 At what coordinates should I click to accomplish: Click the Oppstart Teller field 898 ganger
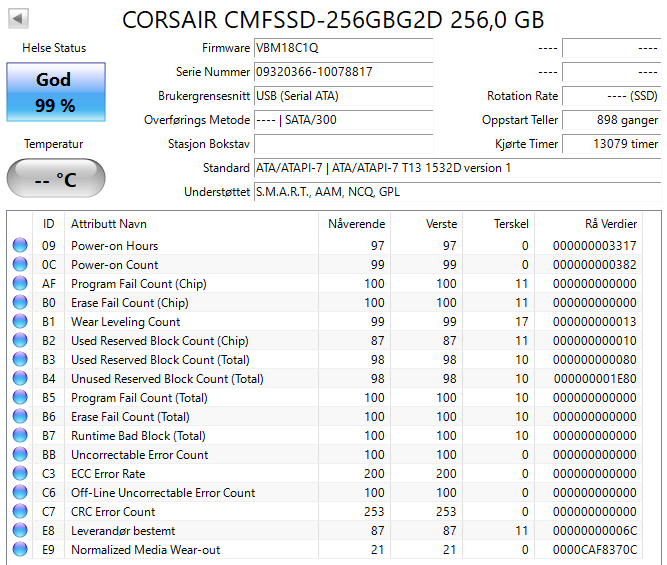click(x=612, y=120)
